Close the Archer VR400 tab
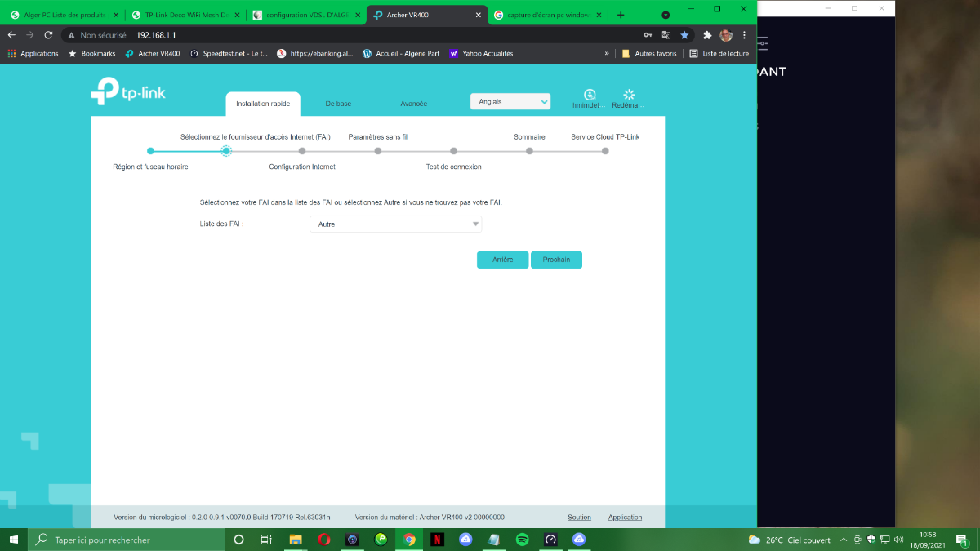980x551 pixels. pos(479,15)
